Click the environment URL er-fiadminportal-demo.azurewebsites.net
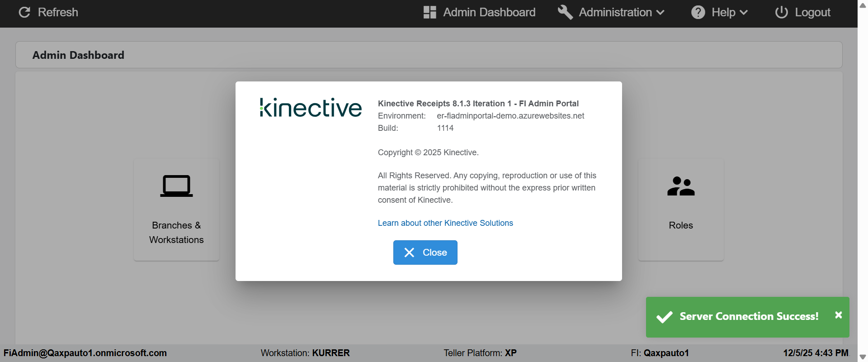The width and height of the screenshot is (868, 362). (x=510, y=116)
